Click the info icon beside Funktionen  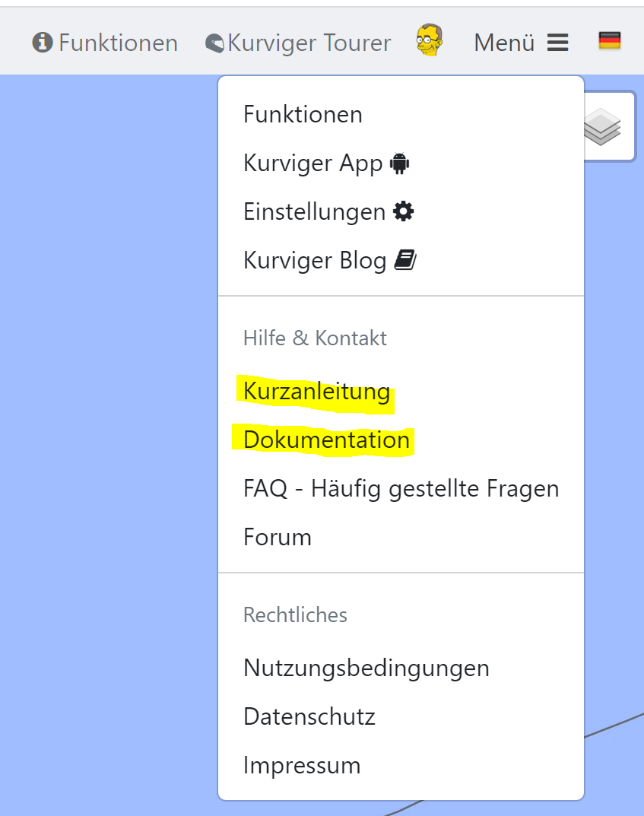42,43
